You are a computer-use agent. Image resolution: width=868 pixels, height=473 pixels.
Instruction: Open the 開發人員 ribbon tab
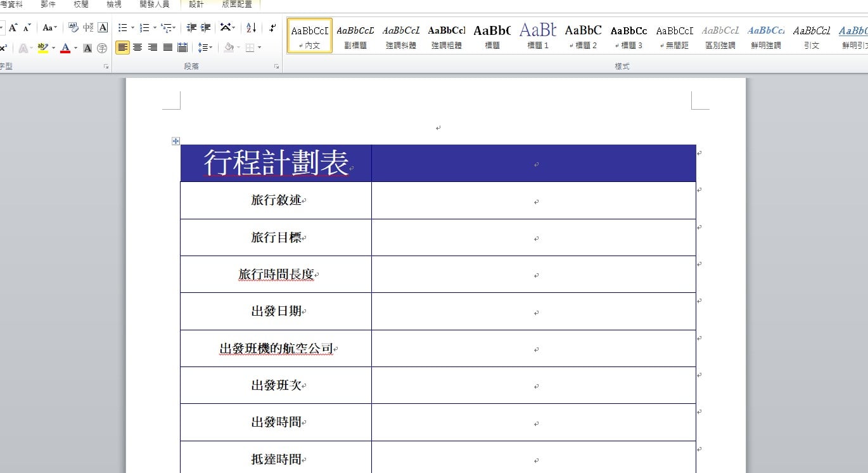click(154, 4)
